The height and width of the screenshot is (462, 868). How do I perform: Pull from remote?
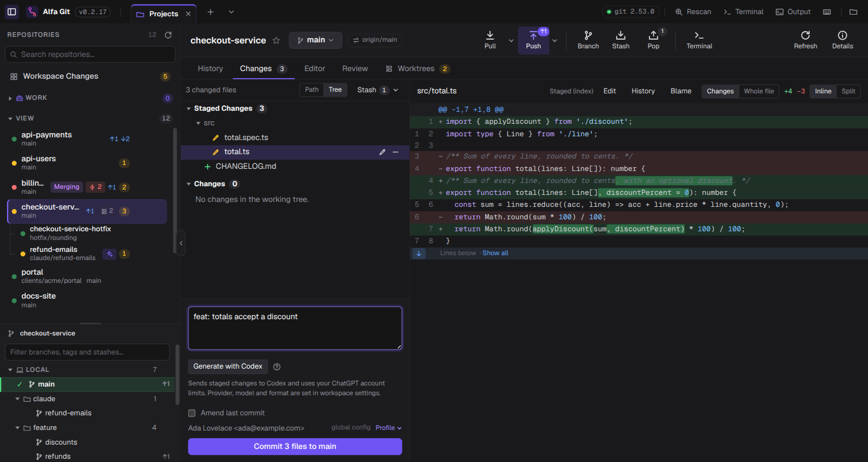(x=490, y=40)
